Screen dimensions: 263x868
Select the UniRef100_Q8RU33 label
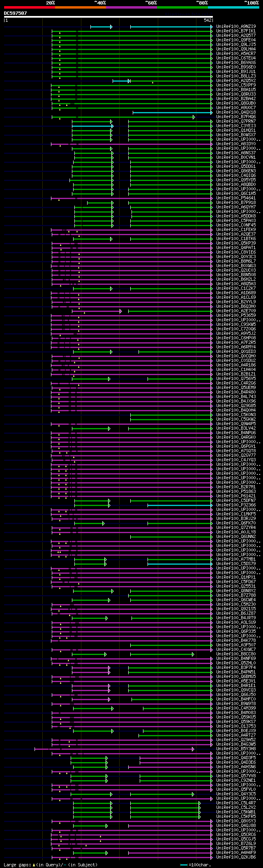(x=236, y=94)
